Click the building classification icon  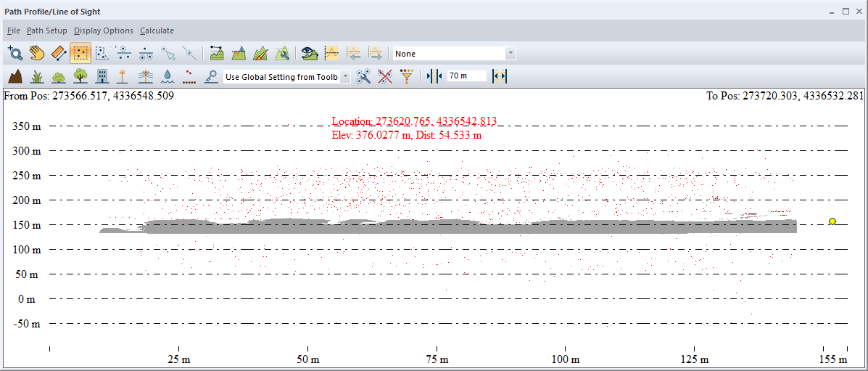point(102,76)
